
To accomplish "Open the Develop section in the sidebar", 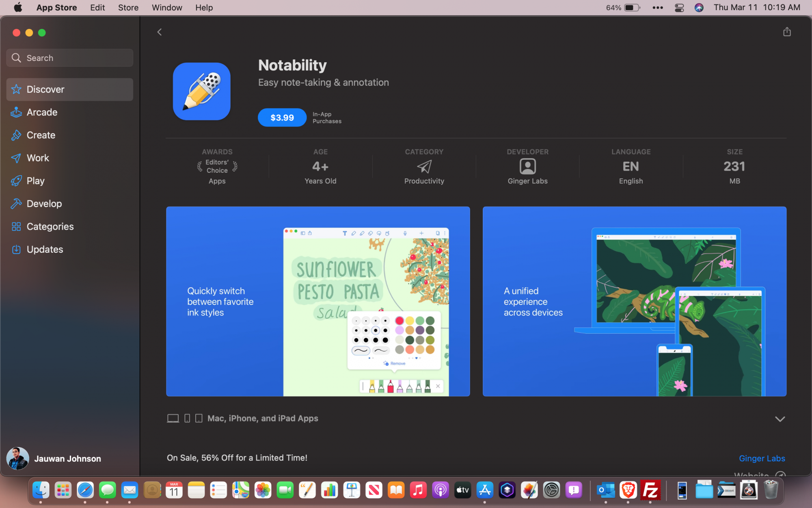I will coord(44,204).
